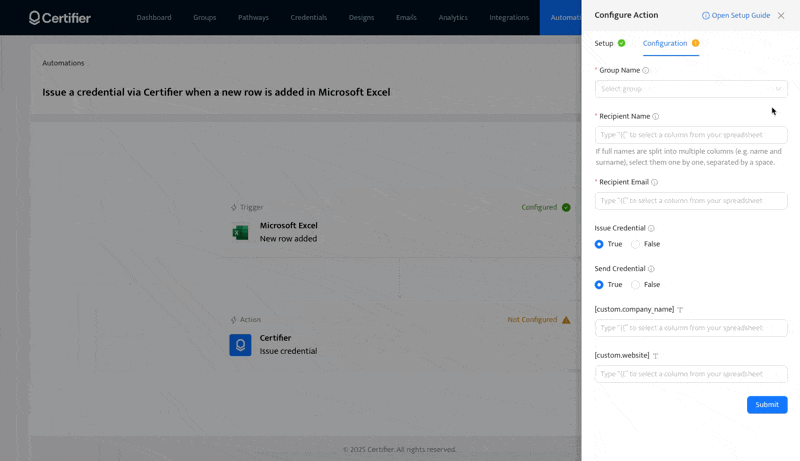Click the Automations breadcrumb
This screenshot has width=800, height=461.
(63, 63)
